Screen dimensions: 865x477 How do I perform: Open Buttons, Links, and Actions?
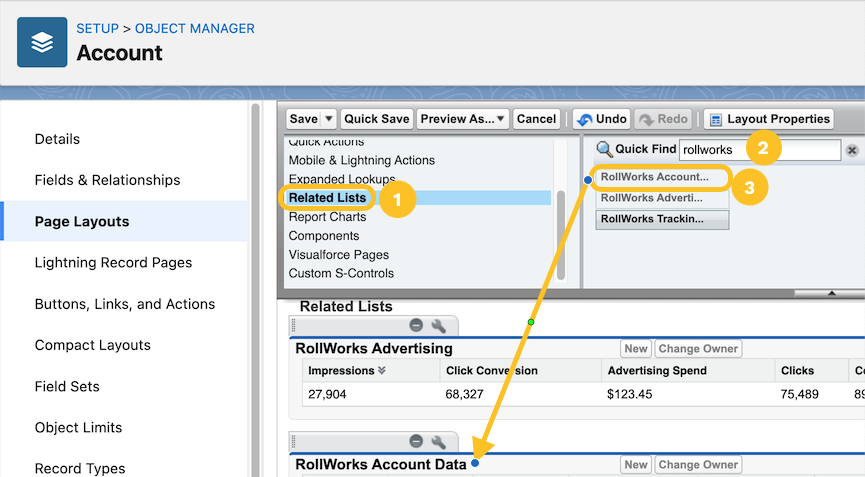tap(125, 304)
